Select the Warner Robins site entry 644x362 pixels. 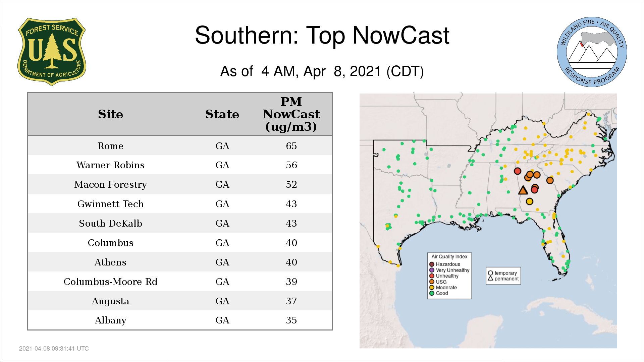[x=110, y=165]
